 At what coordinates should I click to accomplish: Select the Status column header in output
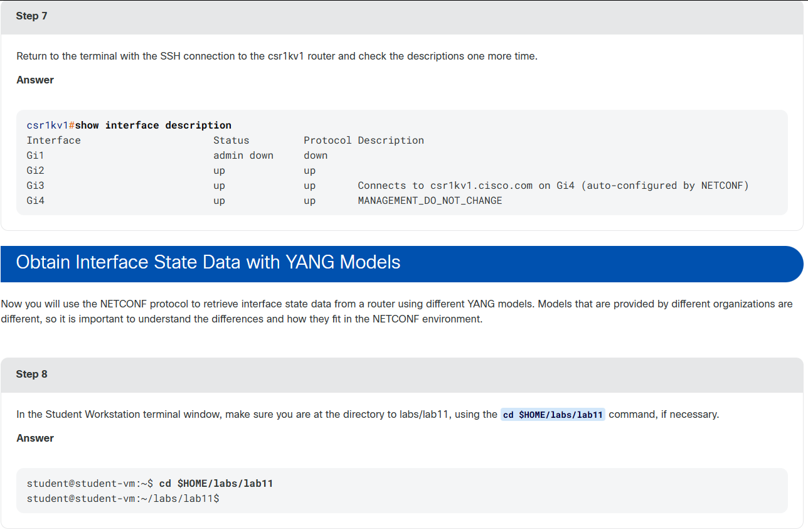coord(231,141)
